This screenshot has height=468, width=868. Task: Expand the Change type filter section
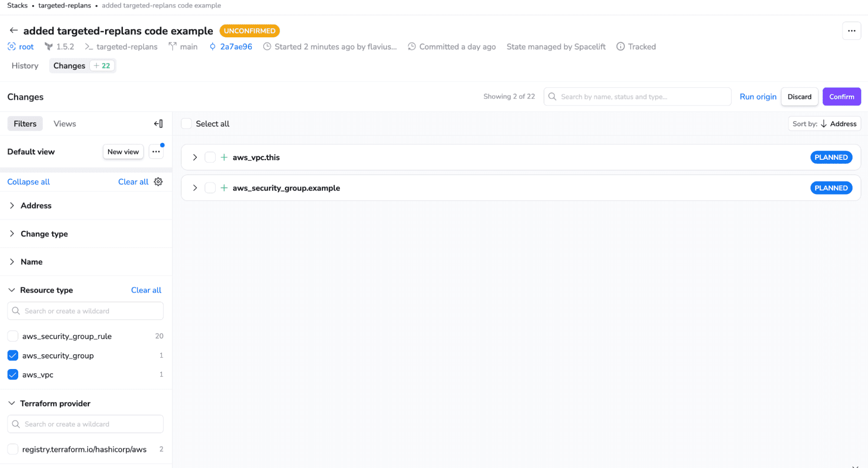[12, 234]
